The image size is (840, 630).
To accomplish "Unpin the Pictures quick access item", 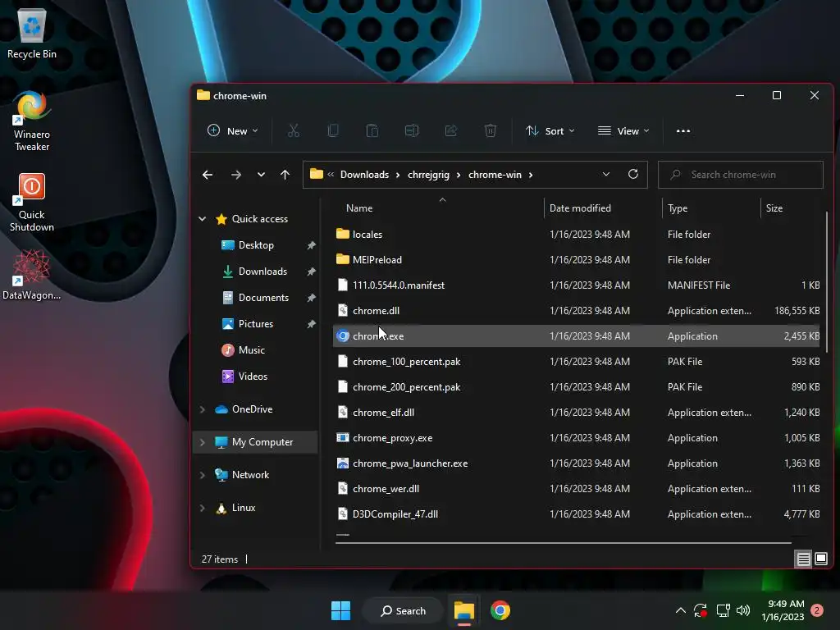I will (x=311, y=324).
